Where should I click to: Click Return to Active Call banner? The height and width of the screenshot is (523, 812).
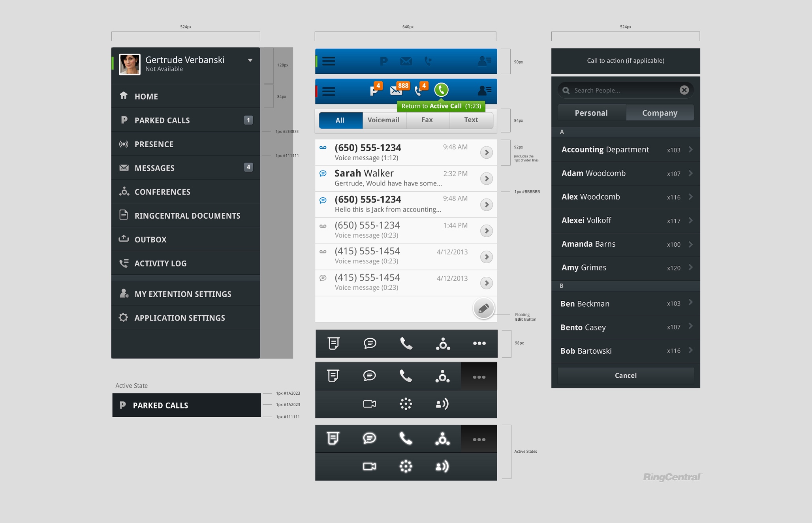click(441, 106)
